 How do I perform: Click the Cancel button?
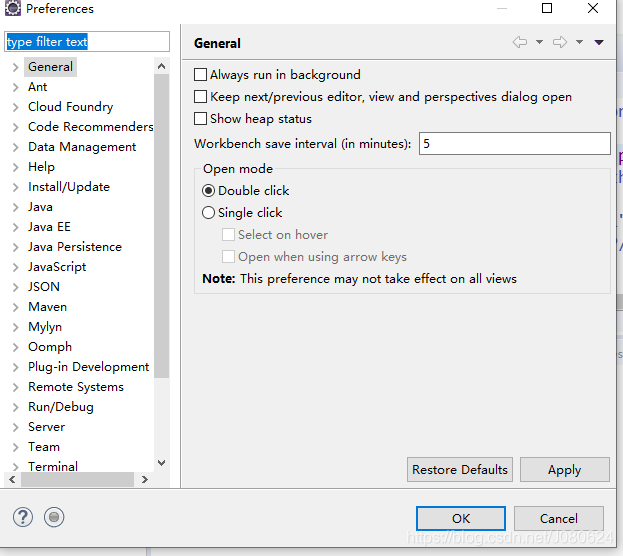tap(559, 518)
